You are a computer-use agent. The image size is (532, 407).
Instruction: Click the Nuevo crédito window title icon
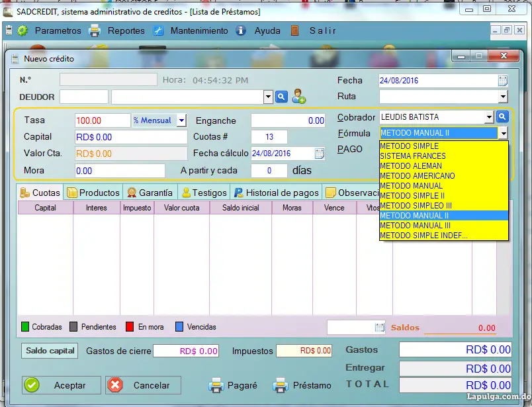pos(15,59)
